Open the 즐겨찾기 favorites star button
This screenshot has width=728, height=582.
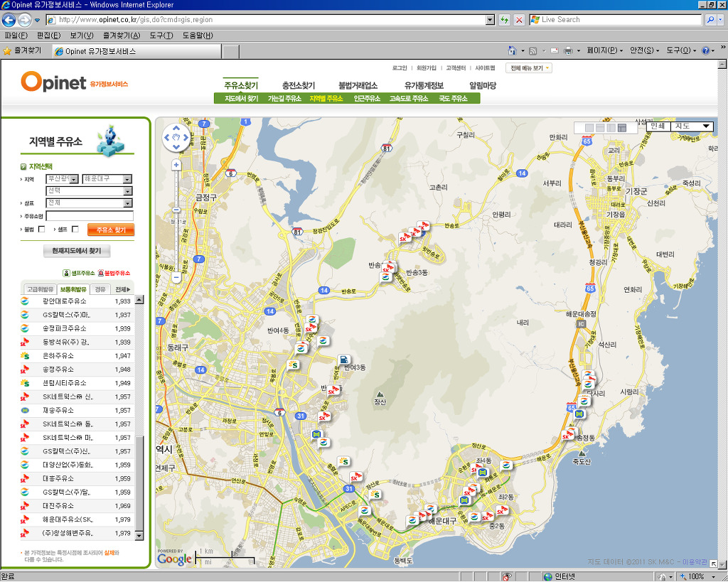coord(22,50)
